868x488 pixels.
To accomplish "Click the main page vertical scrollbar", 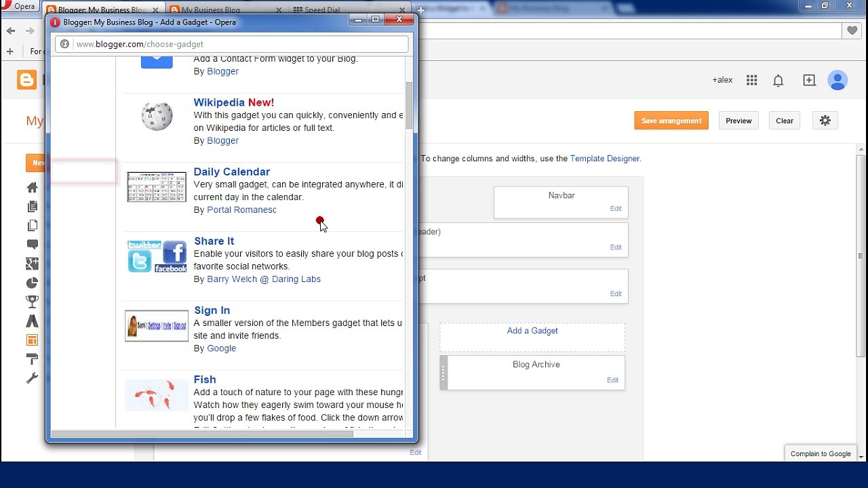I will (861, 256).
